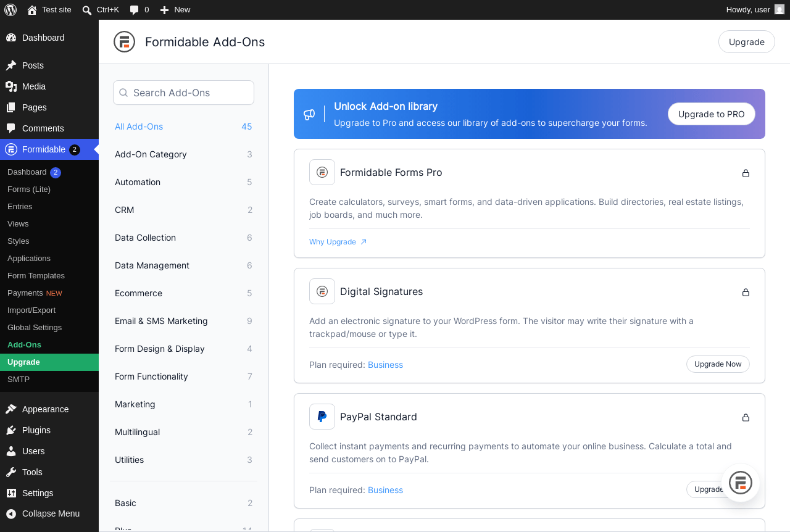Screen dimensions: 790x532
Task: Open the Why Upgrade link
Action: pyautogui.click(x=338, y=242)
